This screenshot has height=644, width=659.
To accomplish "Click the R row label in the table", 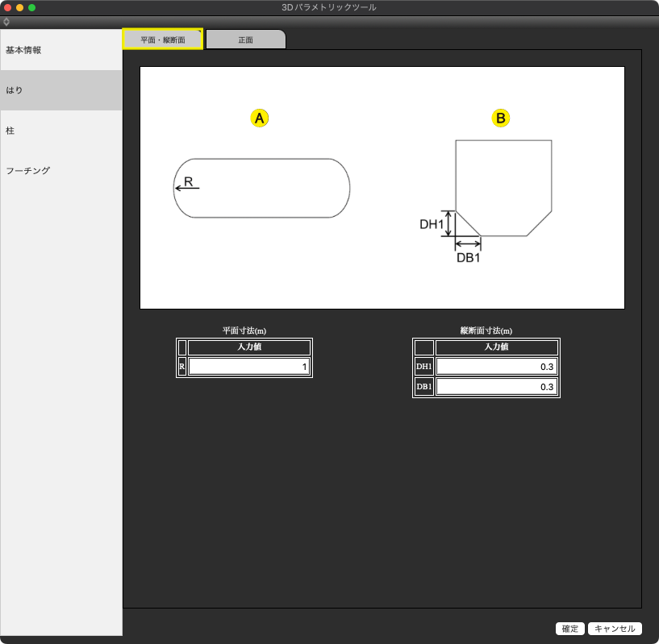I will click(x=182, y=366).
